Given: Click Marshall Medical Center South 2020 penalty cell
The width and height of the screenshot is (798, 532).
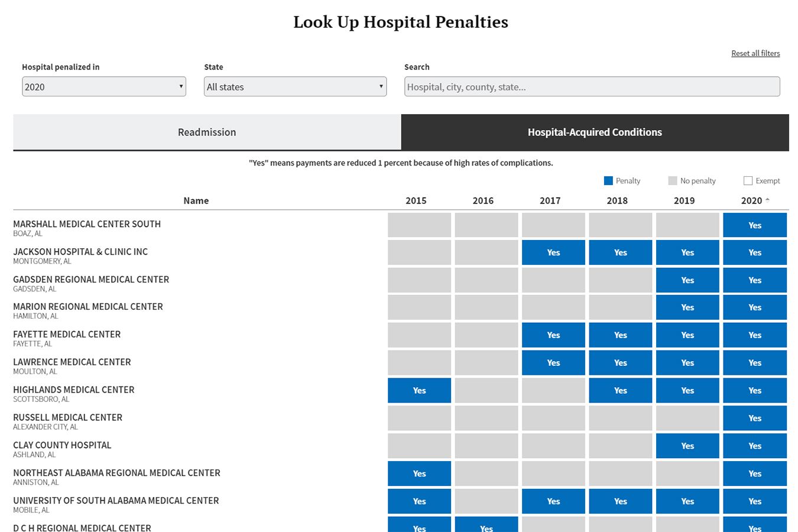Looking at the screenshot, I should 754,225.
